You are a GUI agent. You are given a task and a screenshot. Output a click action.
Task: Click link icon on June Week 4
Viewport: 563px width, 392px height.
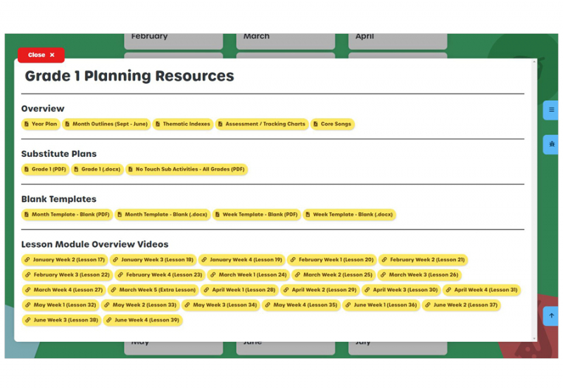point(109,320)
